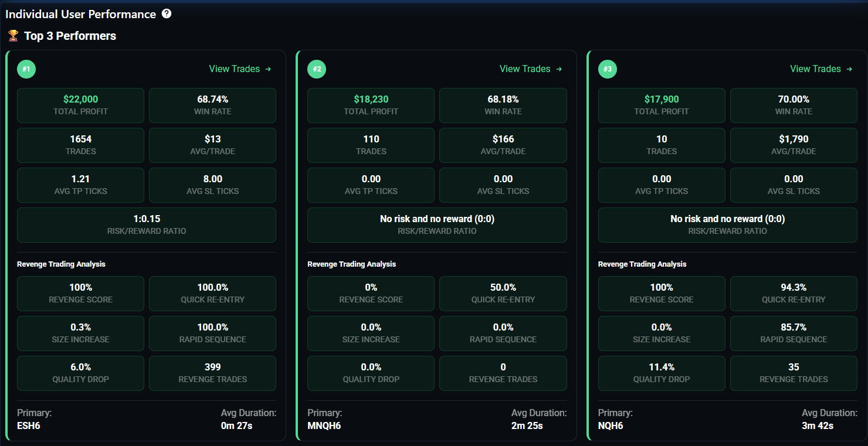Select the 1654 Trades stat card
Viewport: 868px width, 446px height.
pos(80,145)
